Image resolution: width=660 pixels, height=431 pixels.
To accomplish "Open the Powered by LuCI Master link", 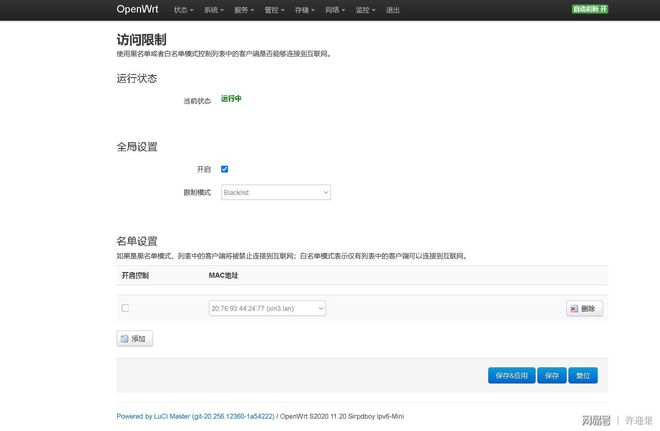I will [x=195, y=416].
